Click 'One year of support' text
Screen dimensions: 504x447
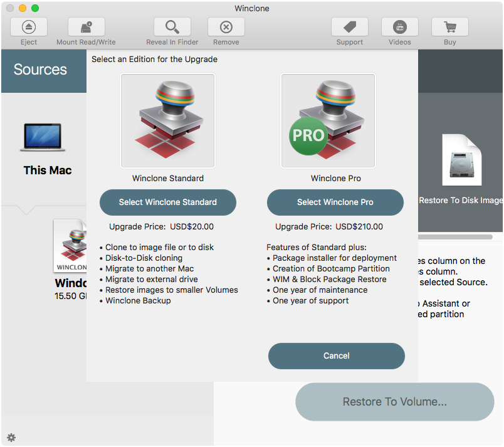pyautogui.click(x=310, y=300)
